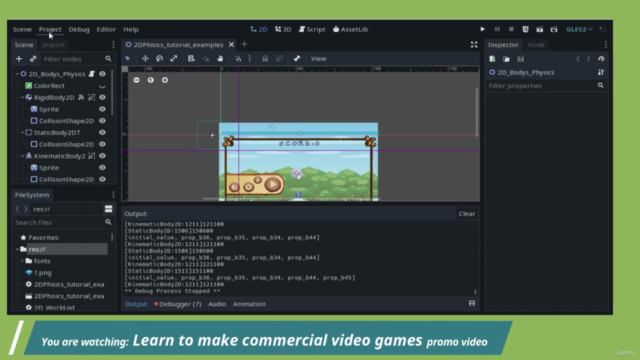Collapse the StaticBody2D7 node
640x360 pixels.
(22, 132)
